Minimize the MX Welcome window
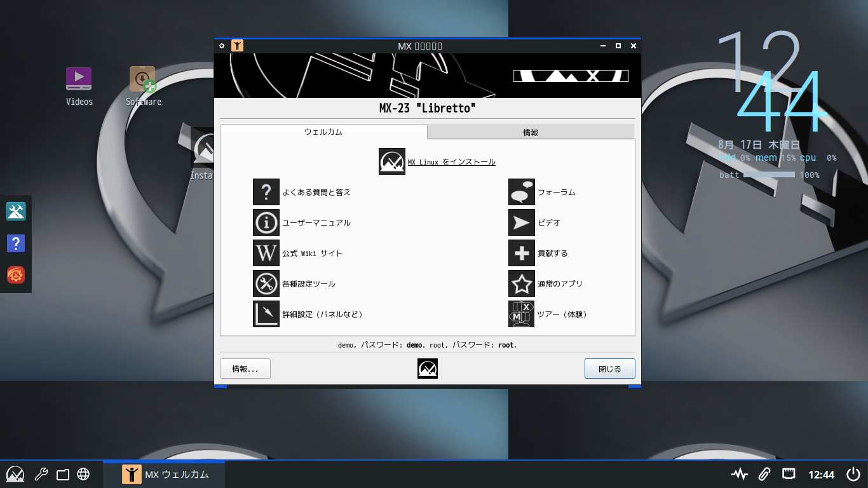 (x=602, y=46)
